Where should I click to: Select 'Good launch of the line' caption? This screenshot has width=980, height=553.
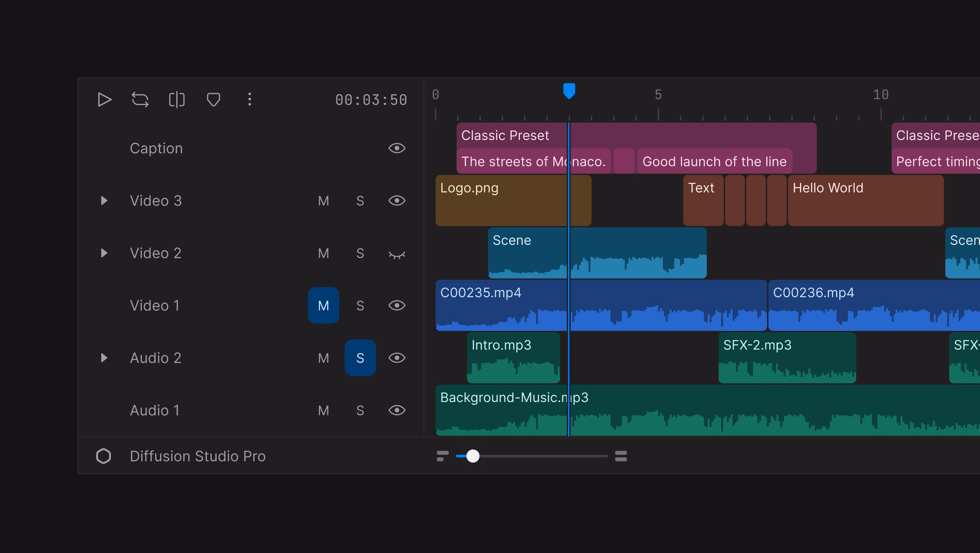click(x=714, y=161)
